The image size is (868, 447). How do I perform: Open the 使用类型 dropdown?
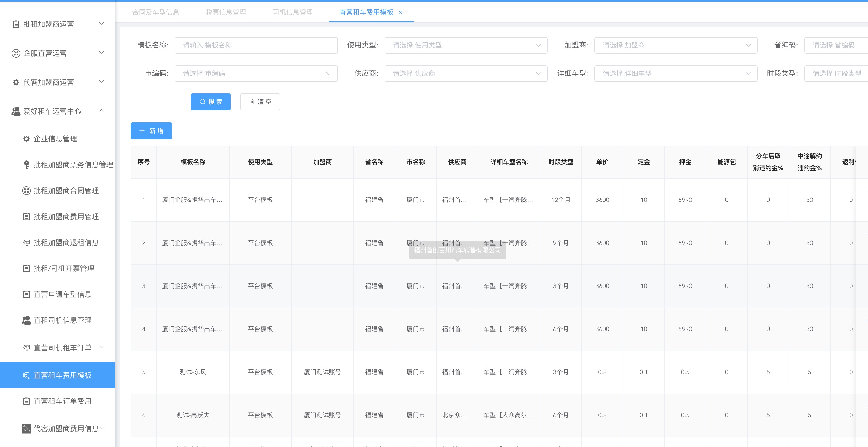click(466, 45)
